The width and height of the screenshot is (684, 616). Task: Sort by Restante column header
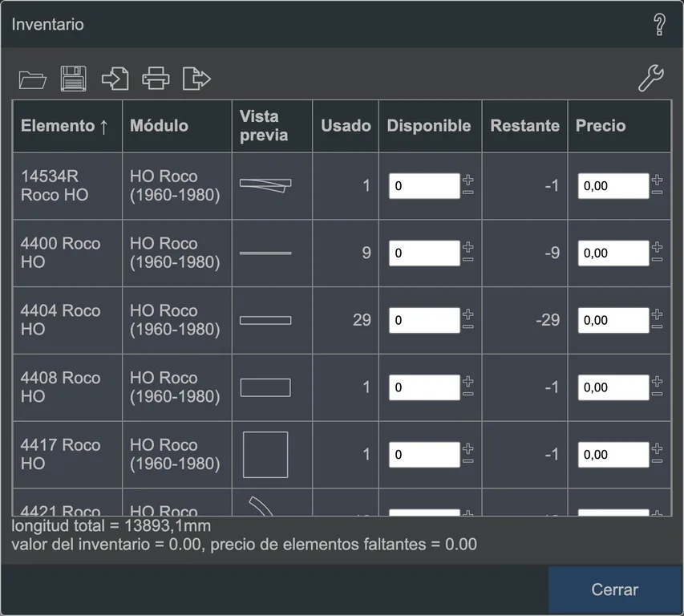click(x=524, y=126)
